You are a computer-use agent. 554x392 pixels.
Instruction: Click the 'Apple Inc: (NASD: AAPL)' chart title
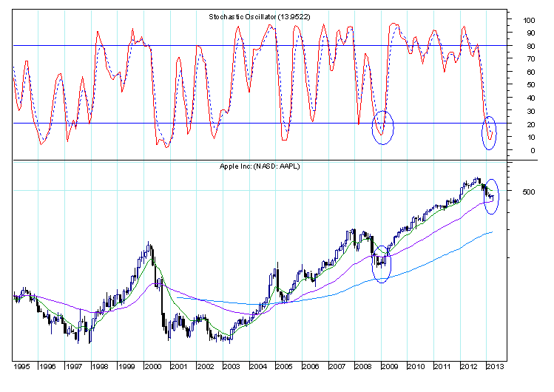click(x=260, y=166)
